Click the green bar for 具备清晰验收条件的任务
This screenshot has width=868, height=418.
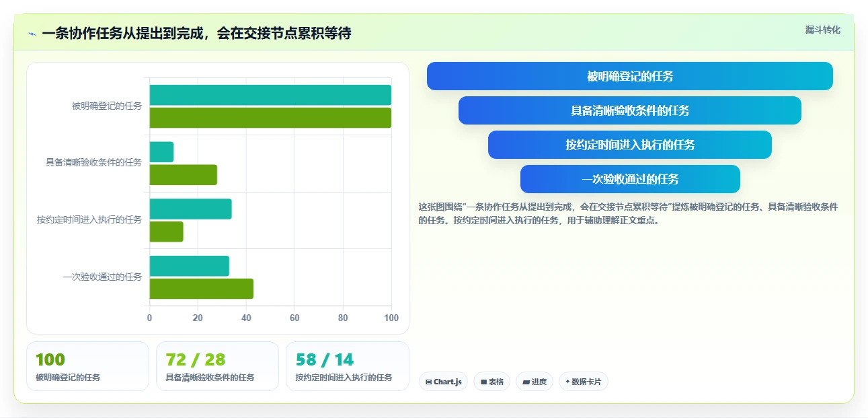pyautogui.click(x=183, y=175)
